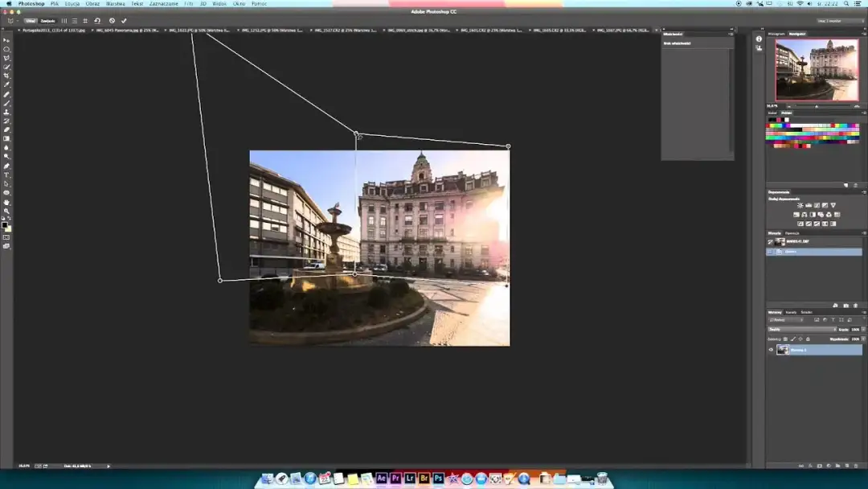The image size is (868, 489).
Task: Click the lock all layer icon
Action: click(x=806, y=339)
